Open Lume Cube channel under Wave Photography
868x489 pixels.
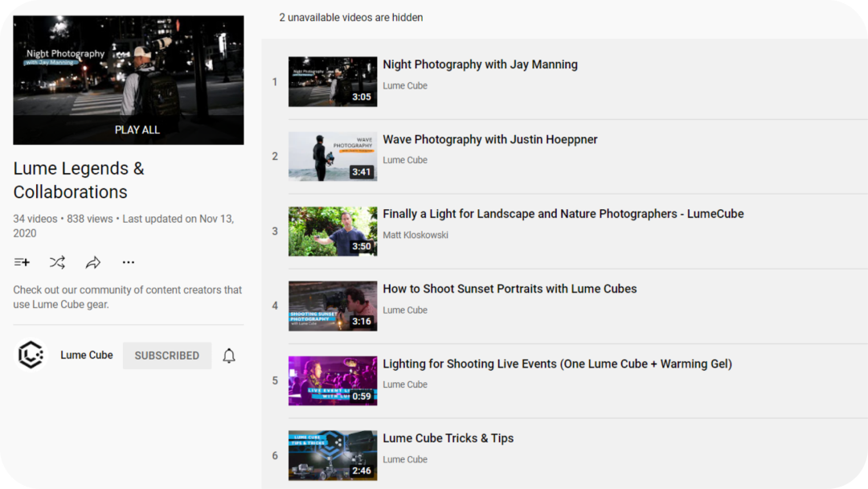tap(405, 160)
